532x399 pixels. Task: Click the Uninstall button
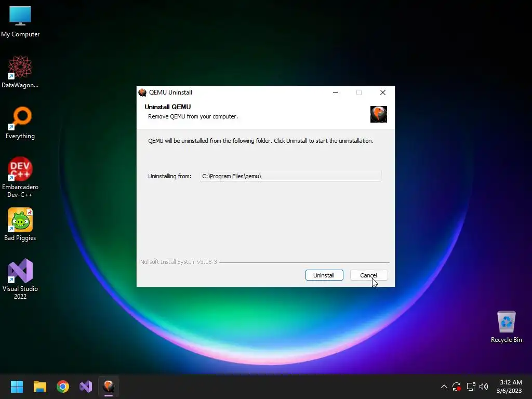324,275
